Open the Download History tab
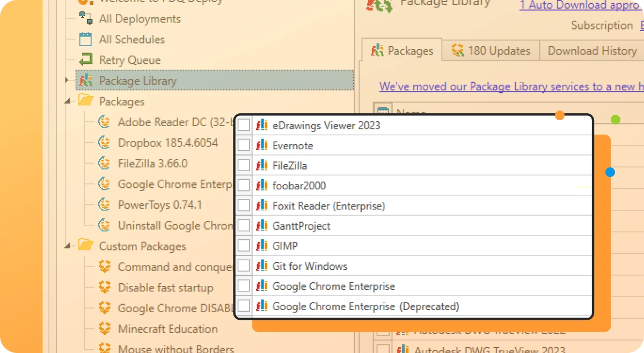This screenshot has height=353, width=644. pyautogui.click(x=592, y=50)
